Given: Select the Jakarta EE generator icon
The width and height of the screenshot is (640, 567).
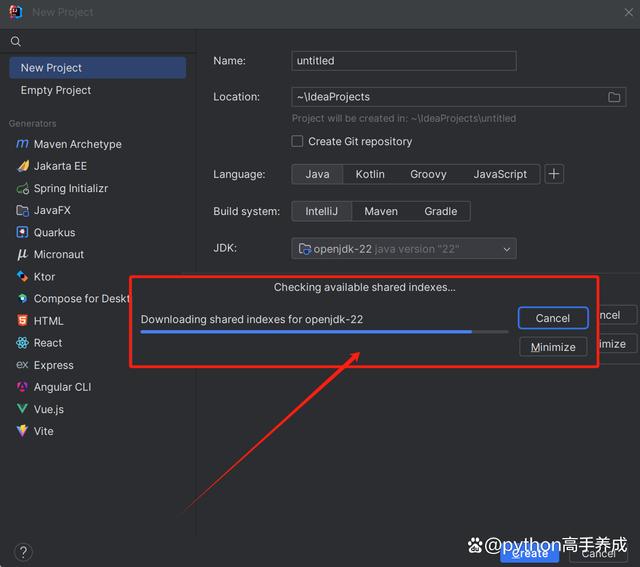Looking at the screenshot, I should [x=22, y=166].
